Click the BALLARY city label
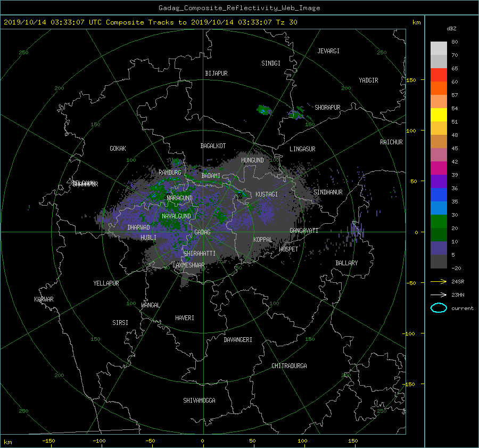The image size is (479, 448). pyautogui.click(x=346, y=263)
